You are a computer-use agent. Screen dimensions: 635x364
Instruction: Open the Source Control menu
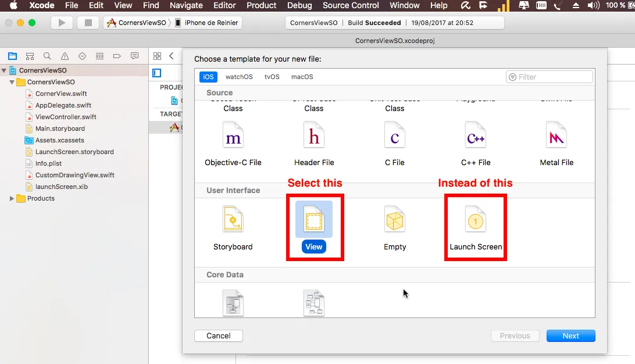(351, 5)
